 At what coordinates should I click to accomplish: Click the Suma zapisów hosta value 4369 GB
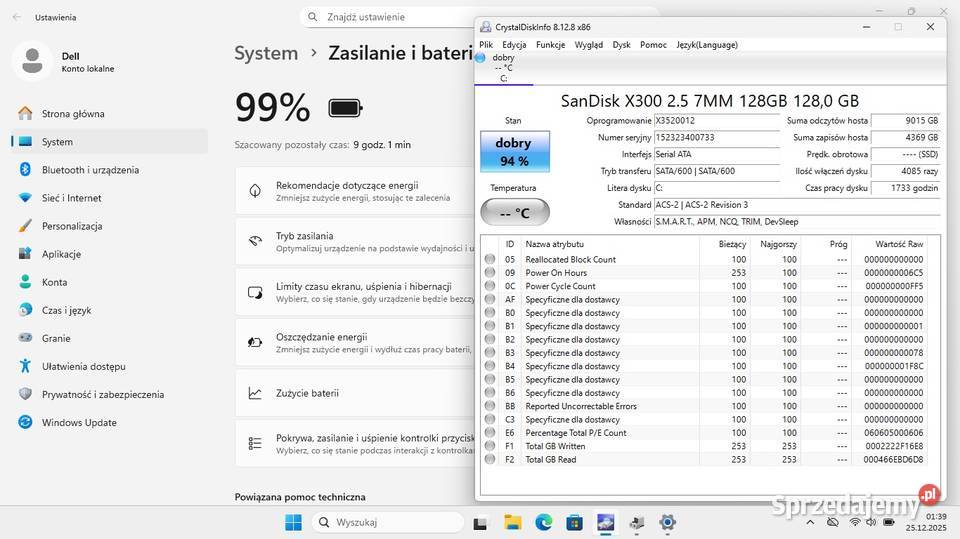(905, 138)
